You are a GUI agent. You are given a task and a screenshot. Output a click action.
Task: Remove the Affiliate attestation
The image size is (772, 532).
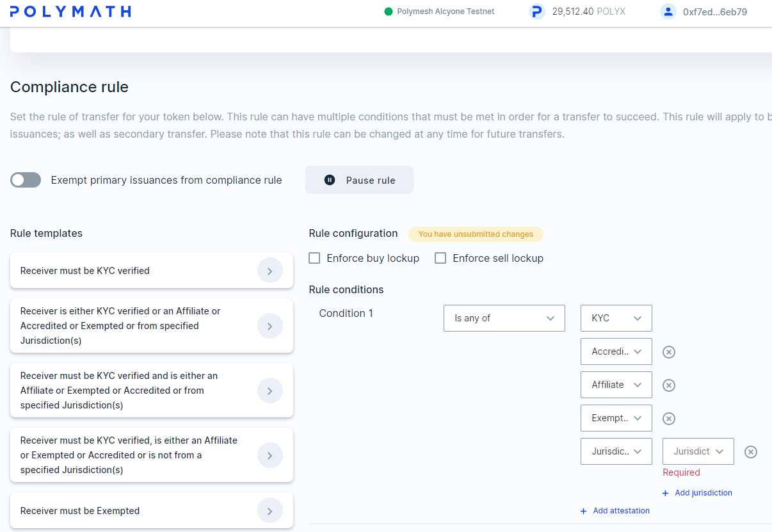[669, 385]
